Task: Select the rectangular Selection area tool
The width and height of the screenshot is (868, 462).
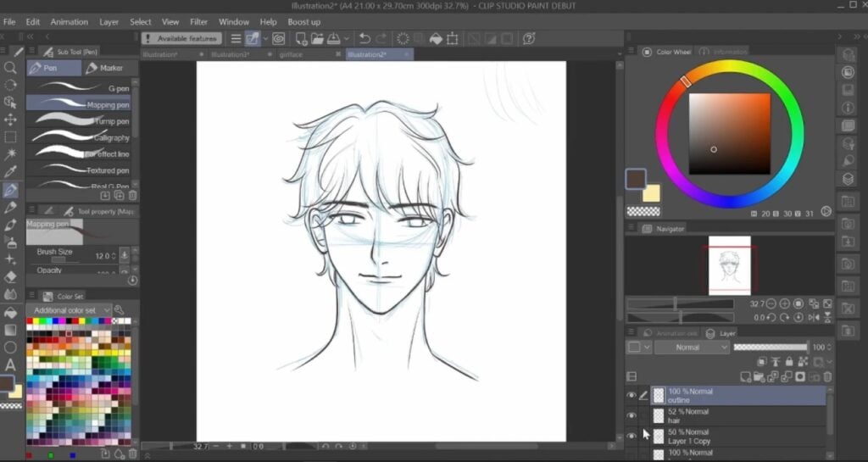Action: coord(10,136)
